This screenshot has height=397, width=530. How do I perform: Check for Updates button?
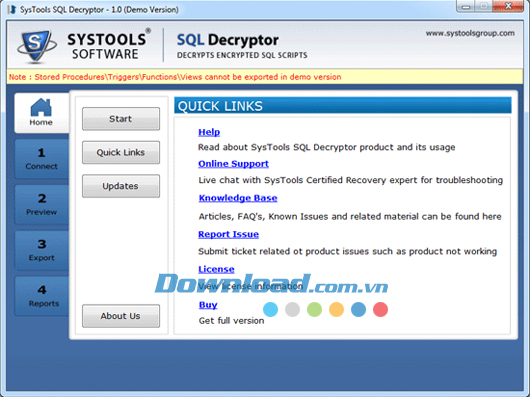121,186
